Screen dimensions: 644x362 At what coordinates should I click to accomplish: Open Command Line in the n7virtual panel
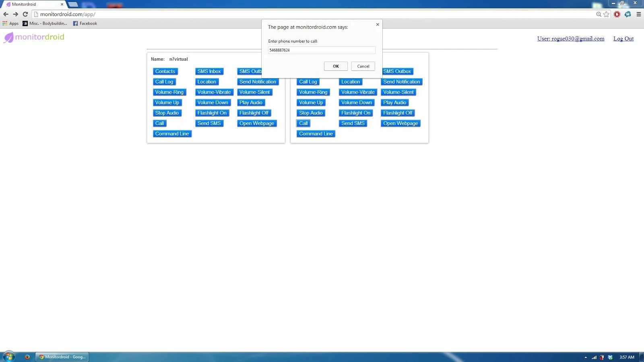point(172,134)
